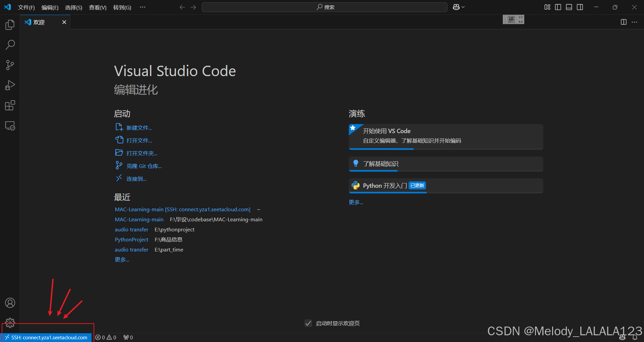
Task: Toggle the secondary side bar
Action: point(580,7)
